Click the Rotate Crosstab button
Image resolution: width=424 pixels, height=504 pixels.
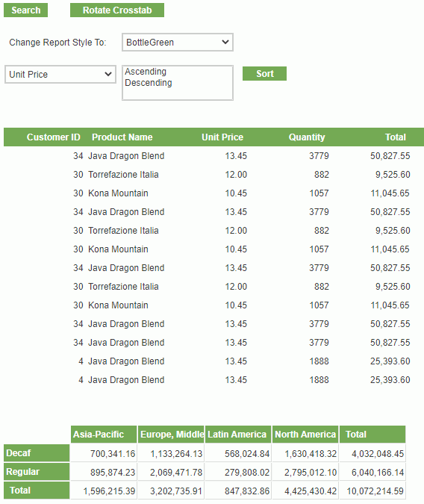click(x=117, y=10)
